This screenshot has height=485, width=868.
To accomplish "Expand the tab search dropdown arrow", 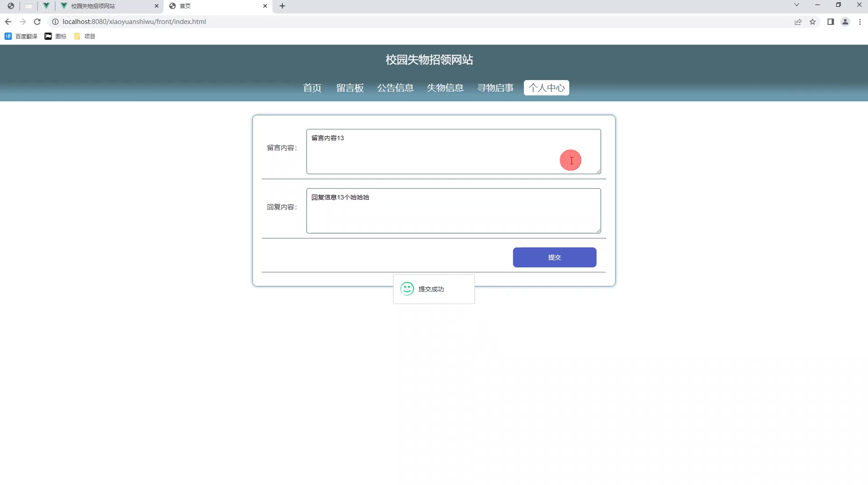I will click(x=797, y=5).
